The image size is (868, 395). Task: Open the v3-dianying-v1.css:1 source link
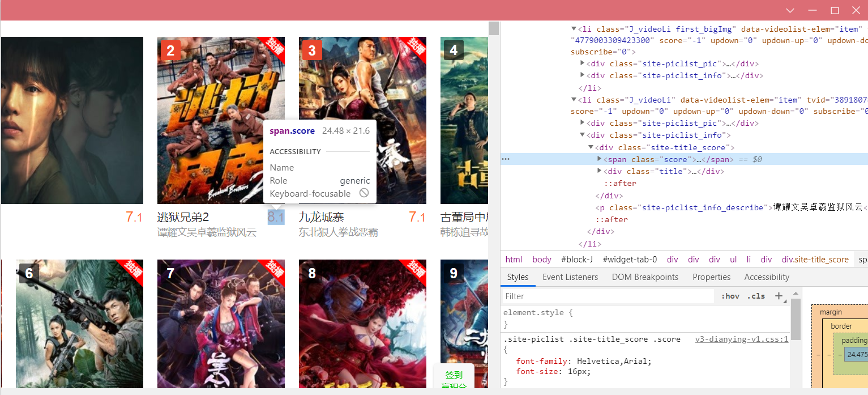point(742,339)
